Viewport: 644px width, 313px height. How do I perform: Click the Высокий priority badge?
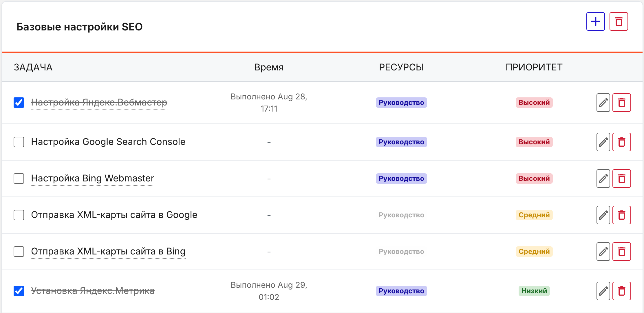tap(534, 103)
